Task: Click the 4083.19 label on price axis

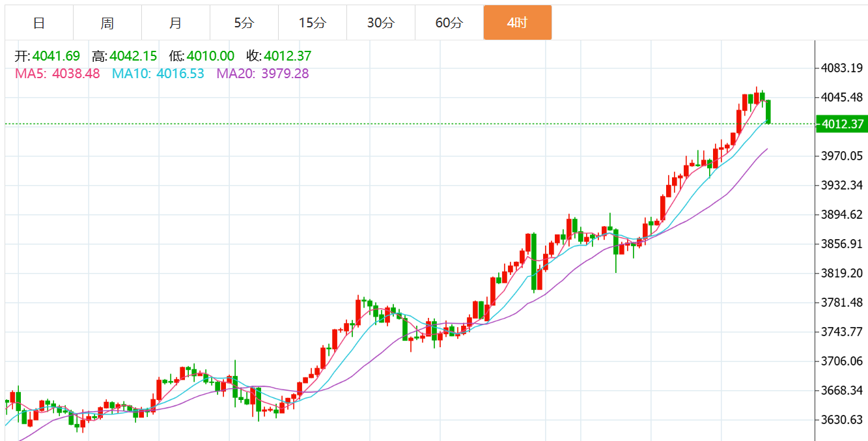Action: coord(842,68)
